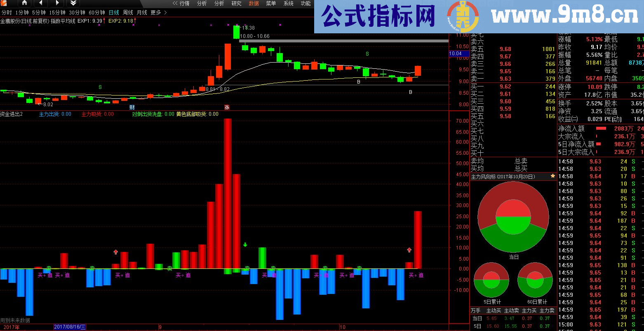Click the Home navigation icon
The height and width of the screenshot is (331, 644).
tap(25, 3)
